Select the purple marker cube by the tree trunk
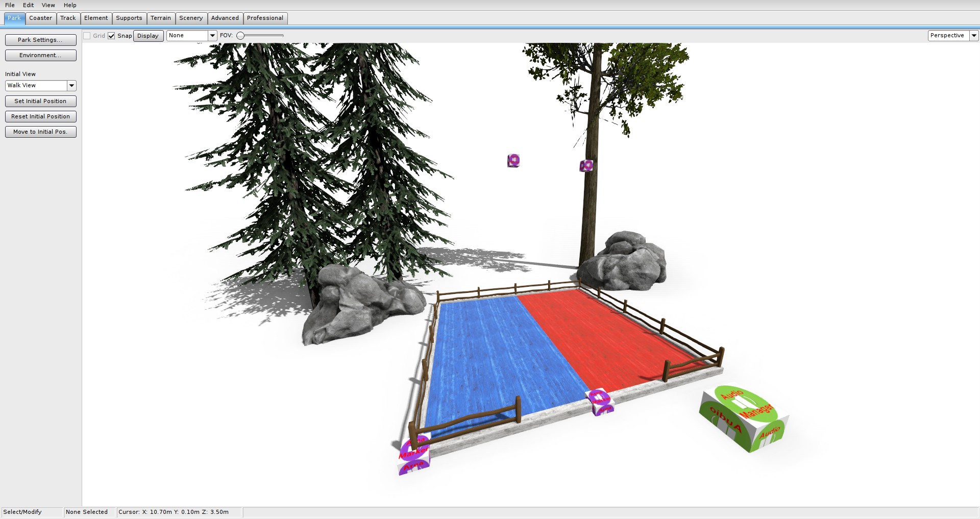 tap(586, 166)
